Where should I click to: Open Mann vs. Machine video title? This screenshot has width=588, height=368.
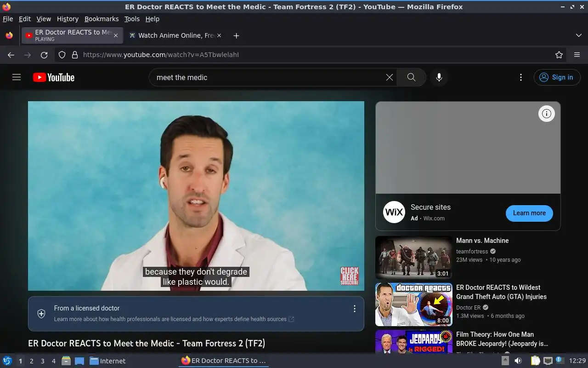tap(482, 241)
